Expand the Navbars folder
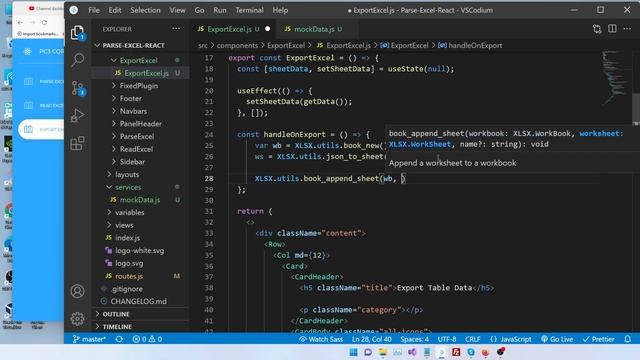This screenshot has width=640, height=360. (133, 111)
